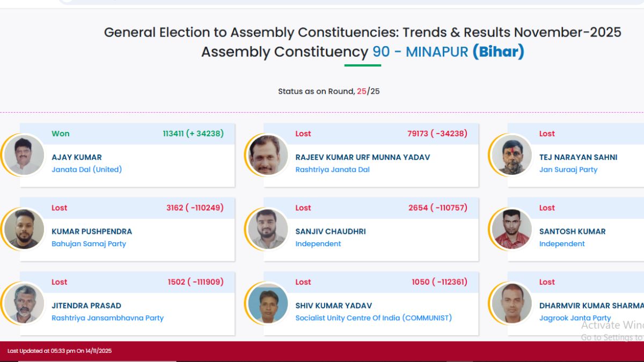The image size is (644, 362).
Task: Open Sanjiv Chaudhri's candidate image
Action: click(267, 229)
